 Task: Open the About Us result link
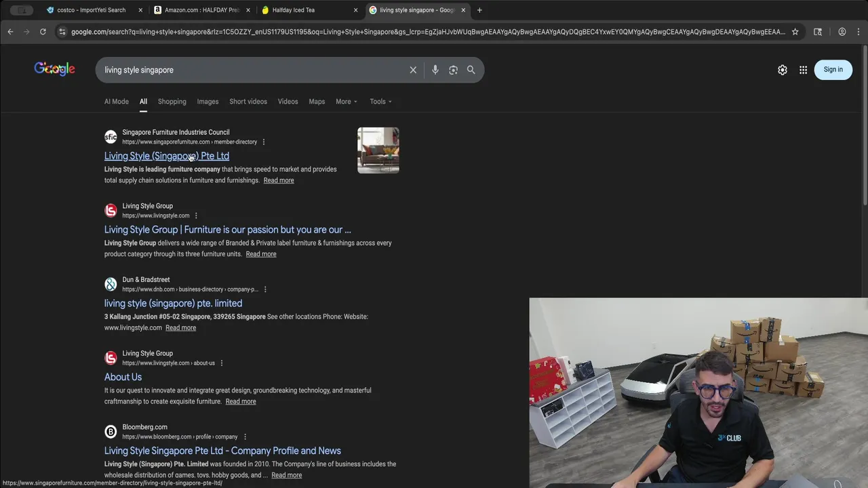123,377
